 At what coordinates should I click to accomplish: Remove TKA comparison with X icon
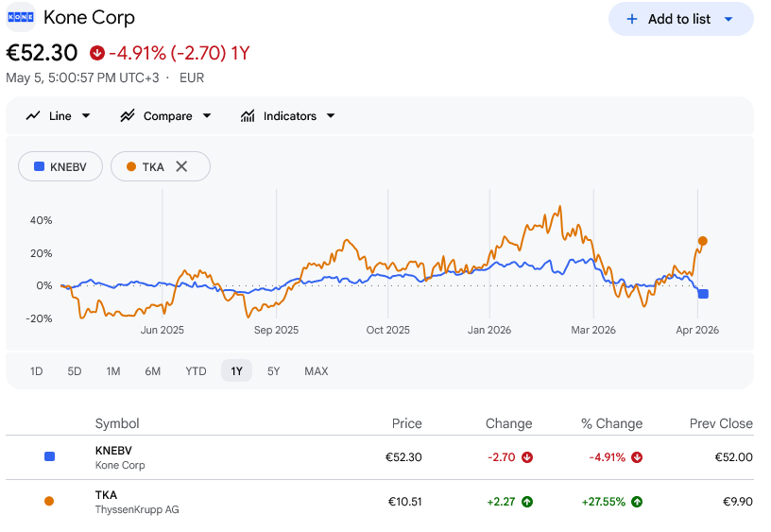coord(181,166)
